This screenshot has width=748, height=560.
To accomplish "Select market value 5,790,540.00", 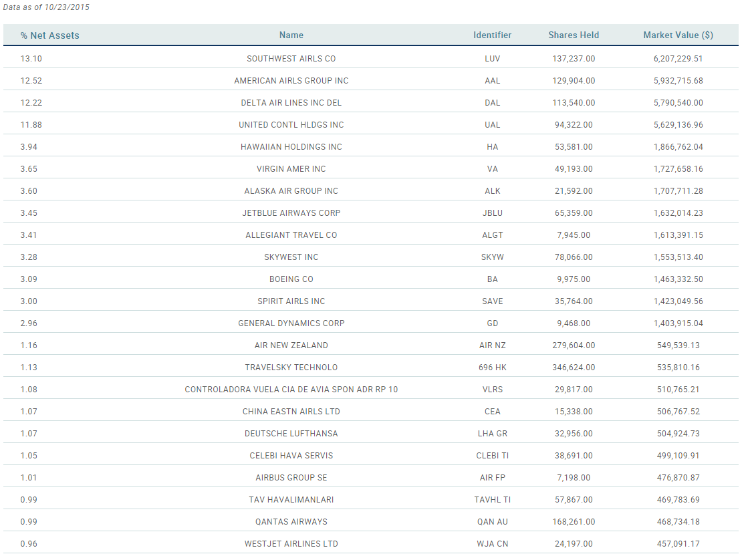I will click(x=678, y=102).
